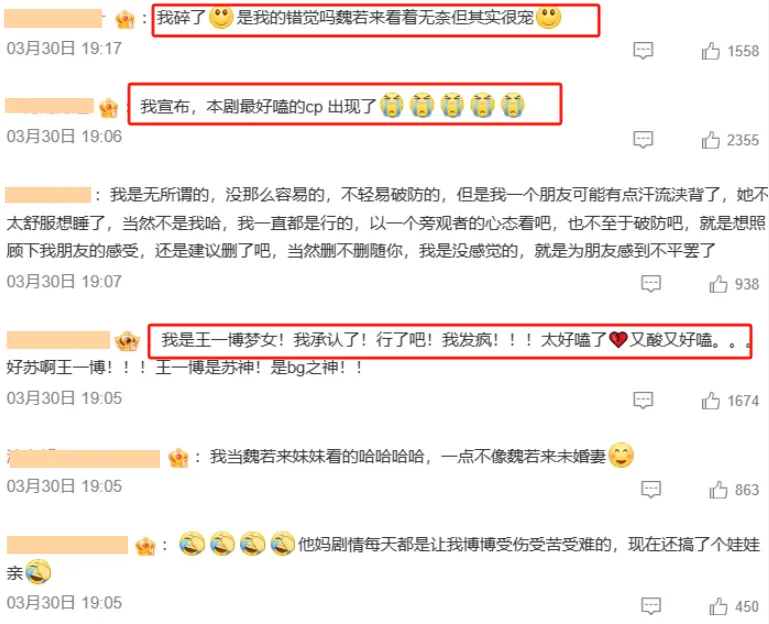Image resolution: width=769 pixels, height=624 pixels.
Task: Open reply icon for 娃娃亲 comment
Action: point(651,606)
